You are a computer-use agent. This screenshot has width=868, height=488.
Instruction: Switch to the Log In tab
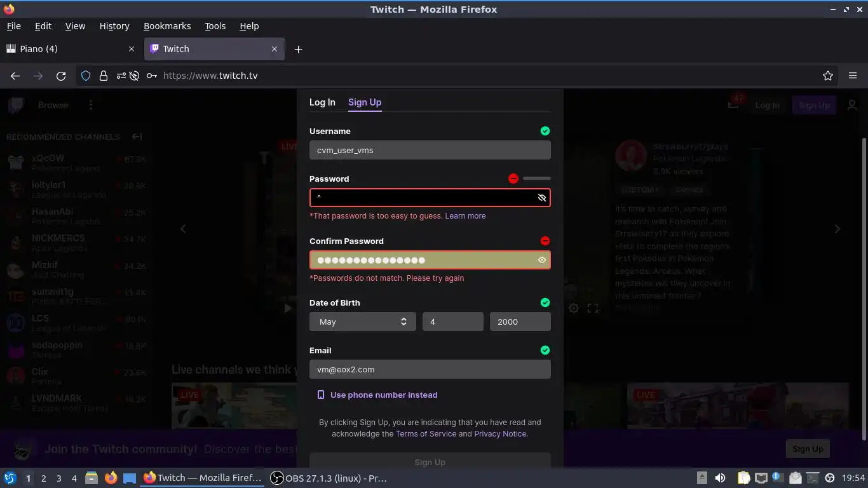[x=322, y=102]
